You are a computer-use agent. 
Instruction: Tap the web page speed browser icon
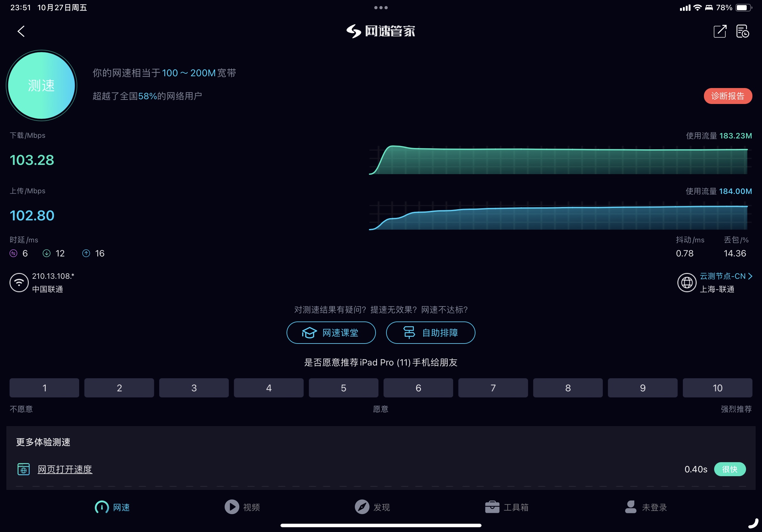(24, 469)
